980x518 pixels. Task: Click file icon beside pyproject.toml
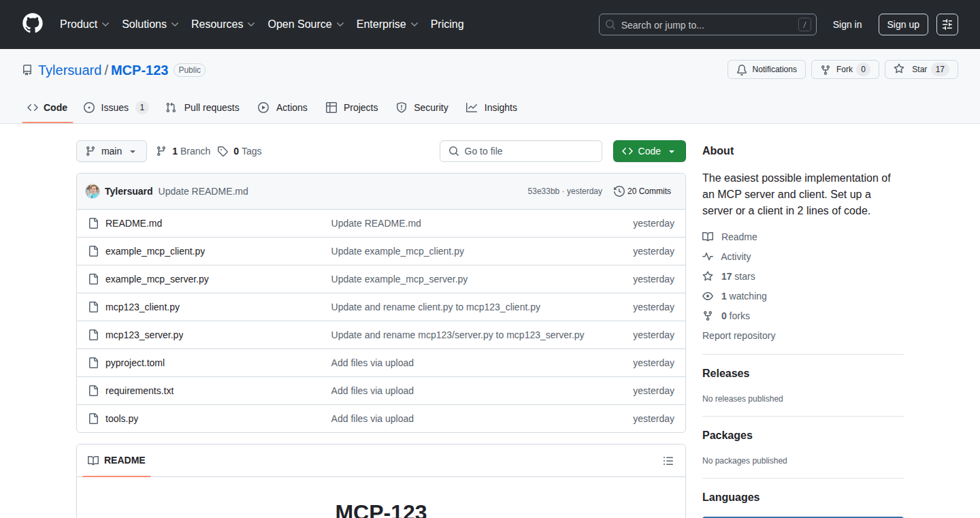point(93,363)
